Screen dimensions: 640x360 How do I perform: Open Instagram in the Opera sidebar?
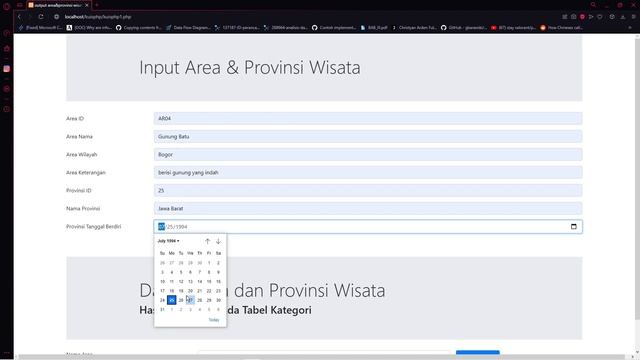tap(7, 69)
